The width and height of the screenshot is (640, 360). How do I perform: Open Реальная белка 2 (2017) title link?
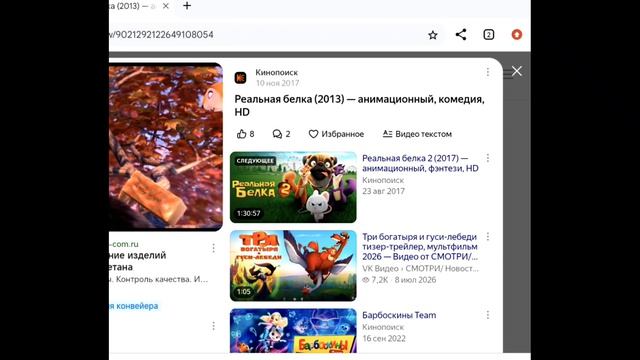(420, 163)
